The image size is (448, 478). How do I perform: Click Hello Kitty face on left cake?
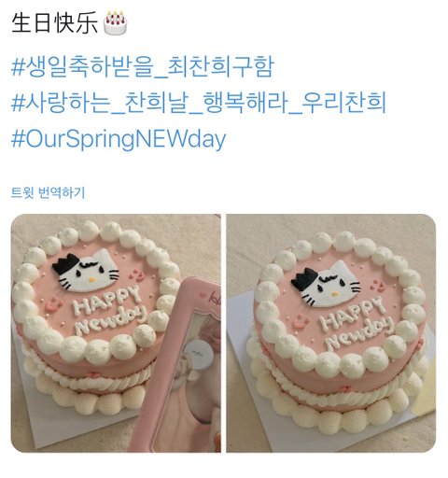click(89, 271)
